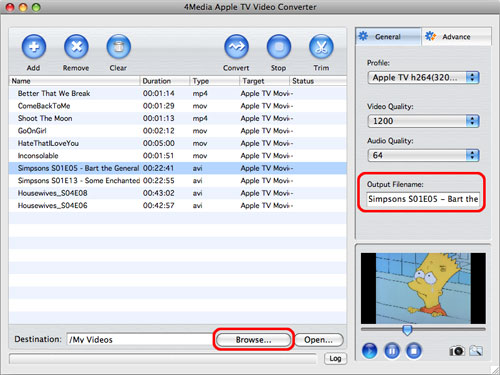
Task: Click the Add file icon
Action: [34, 47]
